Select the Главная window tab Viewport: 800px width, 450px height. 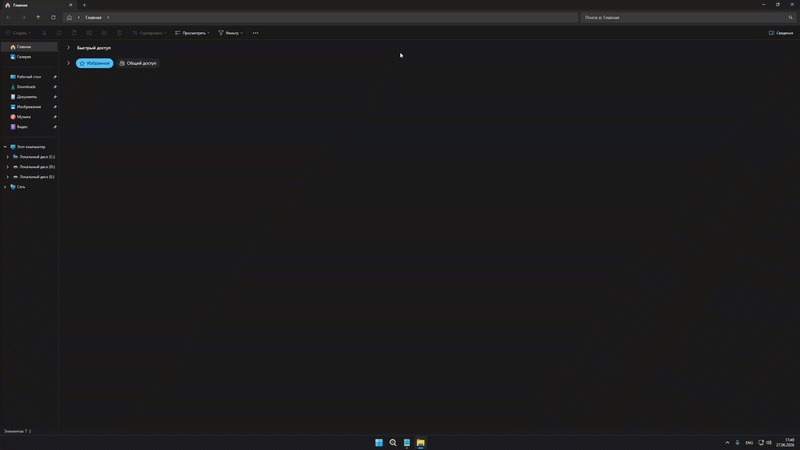tap(38, 5)
